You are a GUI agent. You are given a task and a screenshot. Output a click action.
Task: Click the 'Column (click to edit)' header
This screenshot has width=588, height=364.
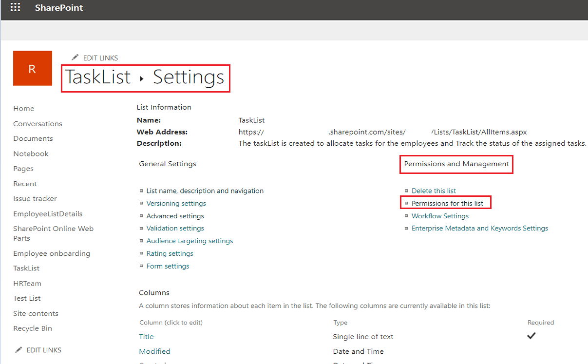click(x=171, y=323)
